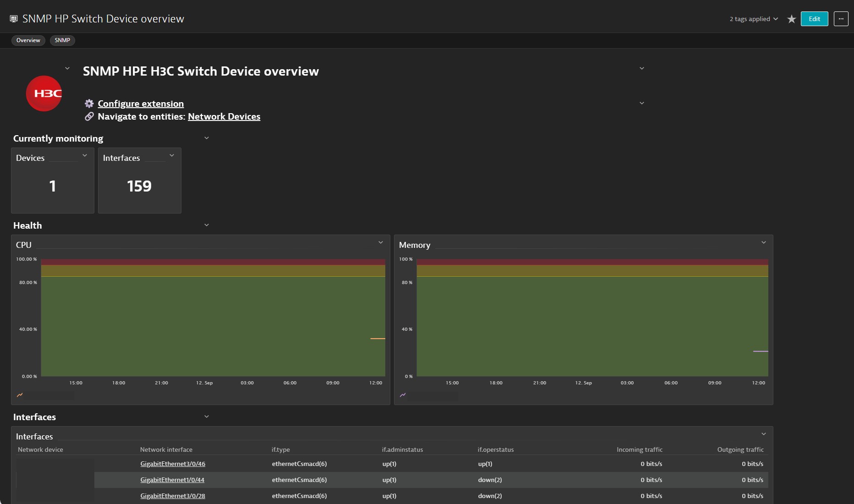Click the chain-link icon beside Navigate to entities
854x504 pixels.
coord(89,116)
